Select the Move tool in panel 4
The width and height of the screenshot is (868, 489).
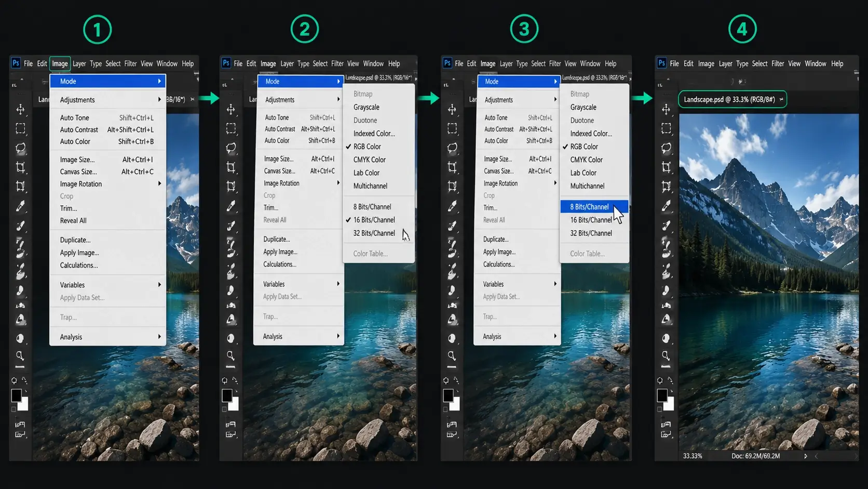point(666,109)
